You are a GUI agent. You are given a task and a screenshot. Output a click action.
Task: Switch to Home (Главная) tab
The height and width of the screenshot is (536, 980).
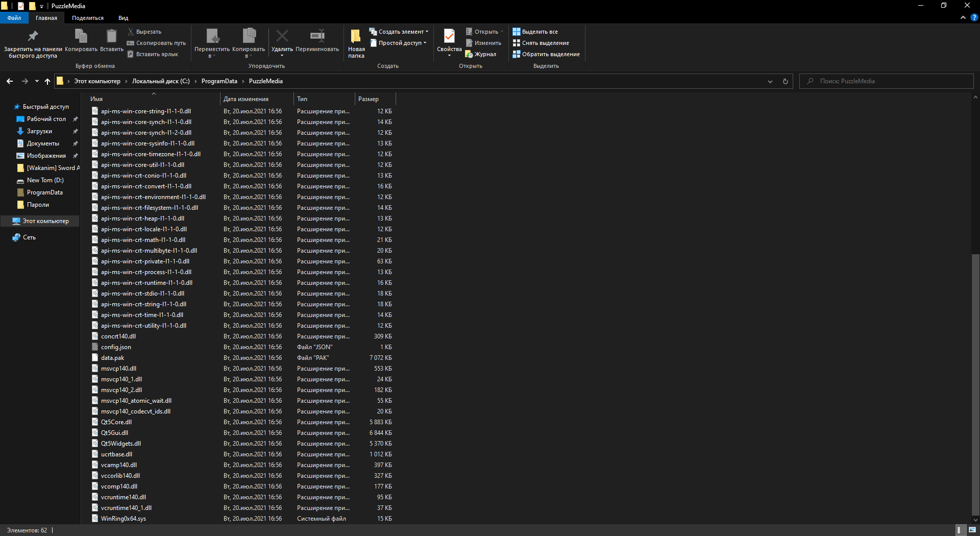46,18
